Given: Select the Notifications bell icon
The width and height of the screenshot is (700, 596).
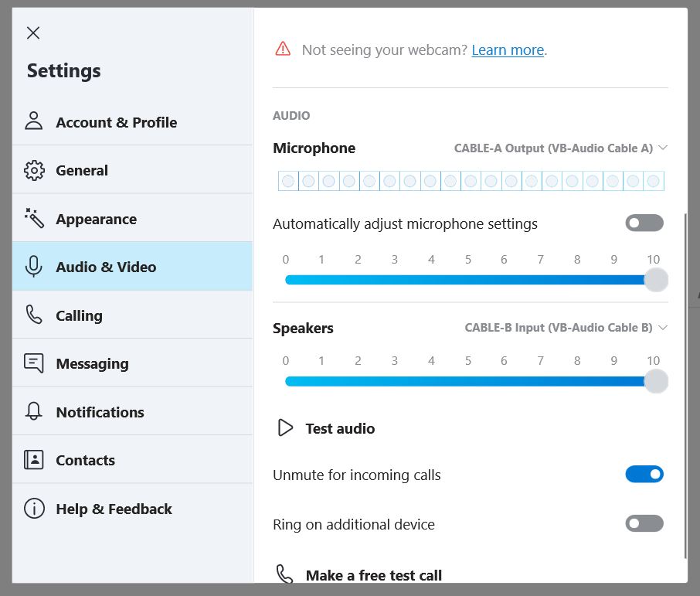Looking at the screenshot, I should click(x=32, y=411).
